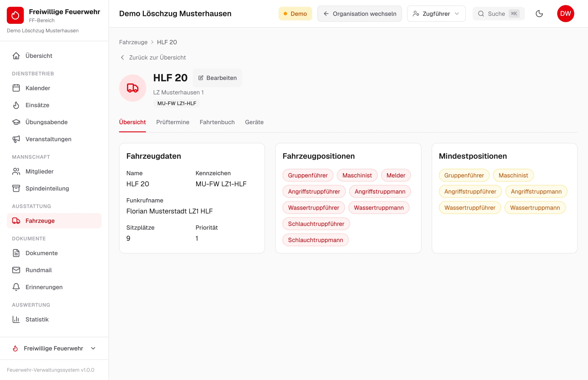Expand the Freiwillige Feuerwehr switcher at bottom

[x=54, y=348]
